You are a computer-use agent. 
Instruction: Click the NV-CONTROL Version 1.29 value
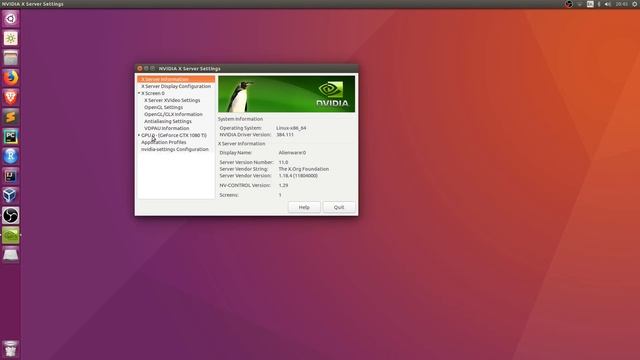click(283, 185)
